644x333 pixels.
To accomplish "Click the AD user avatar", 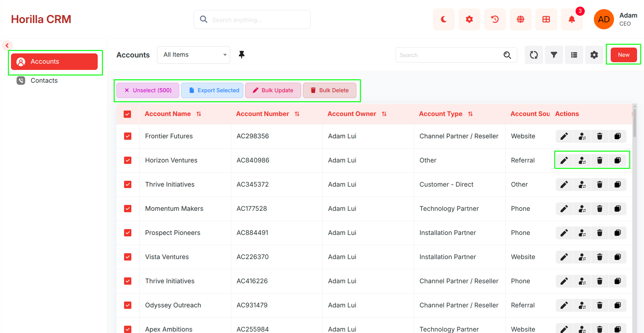I will coord(603,19).
